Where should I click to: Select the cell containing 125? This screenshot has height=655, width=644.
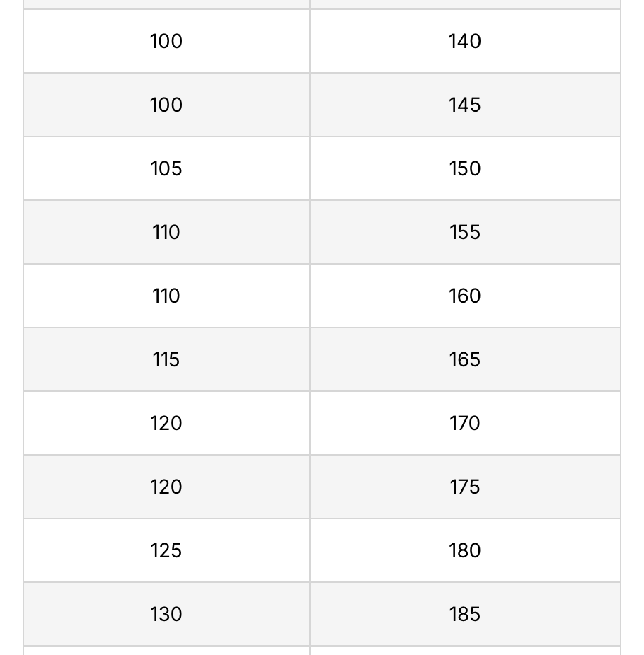(167, 550)
